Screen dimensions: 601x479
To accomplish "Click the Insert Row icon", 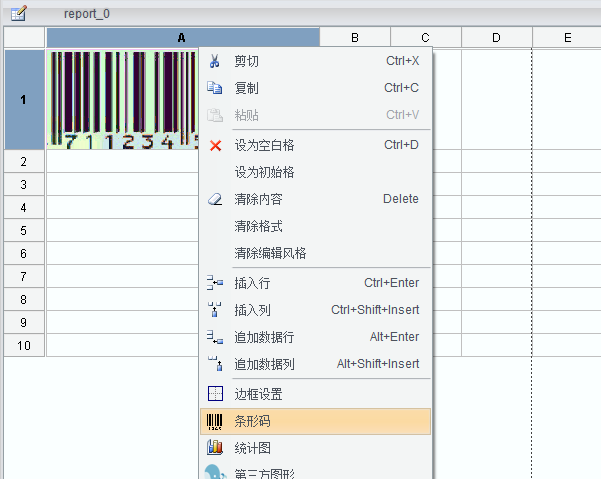I will pos(215,283).
